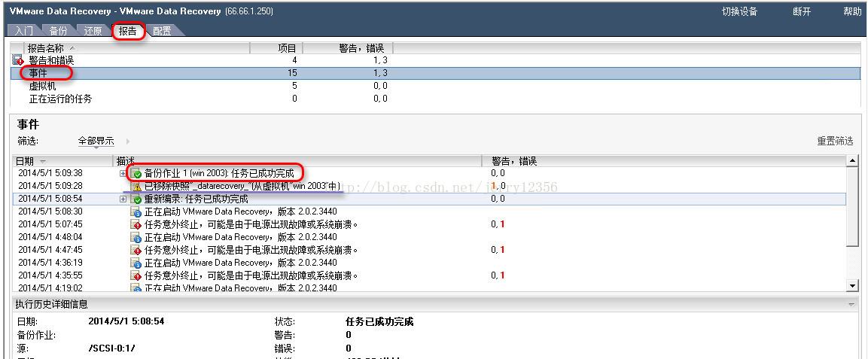This screenshot has width=868, height=359.
Task: Click the 源 value /SCSI-0:1/
Action: tap(112, 348)
